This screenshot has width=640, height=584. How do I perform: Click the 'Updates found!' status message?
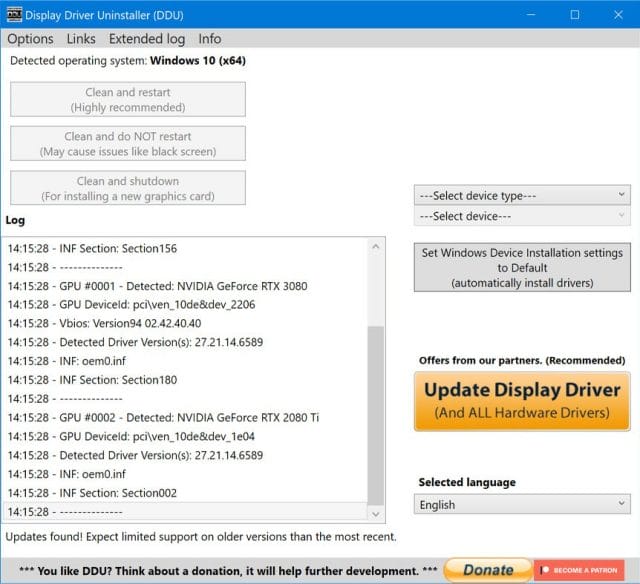[x=201, y=537]
